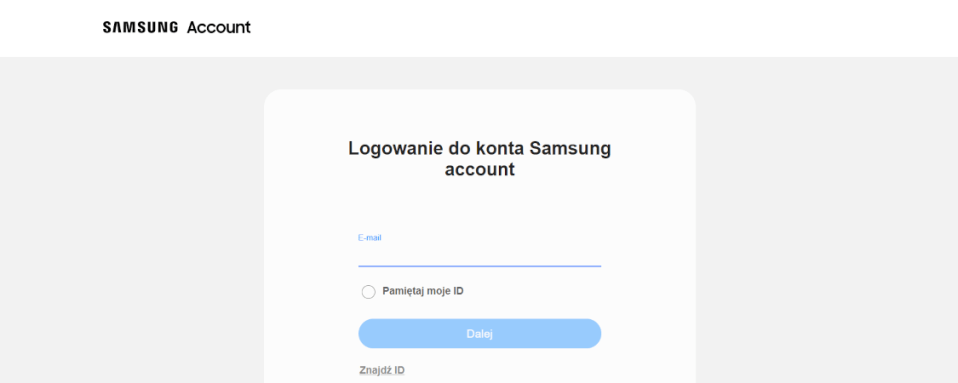Open the Samsung Account home link
This screenshot has width=958, height=383.
pyautogui.click(x=177, y=27)
